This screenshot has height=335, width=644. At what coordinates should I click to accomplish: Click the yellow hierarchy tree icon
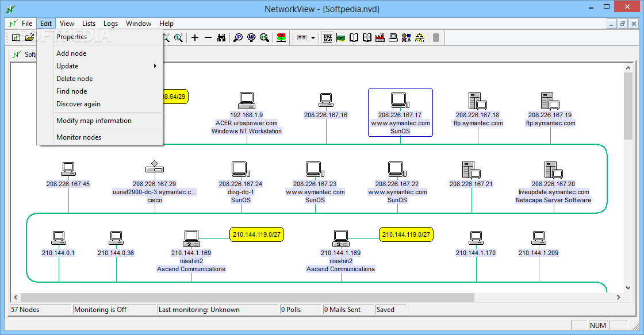420,38
